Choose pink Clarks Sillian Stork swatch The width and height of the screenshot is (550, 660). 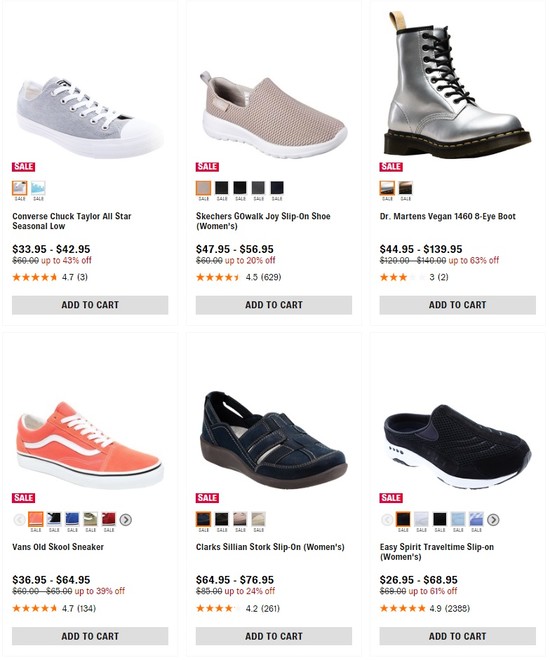point(241,521)
